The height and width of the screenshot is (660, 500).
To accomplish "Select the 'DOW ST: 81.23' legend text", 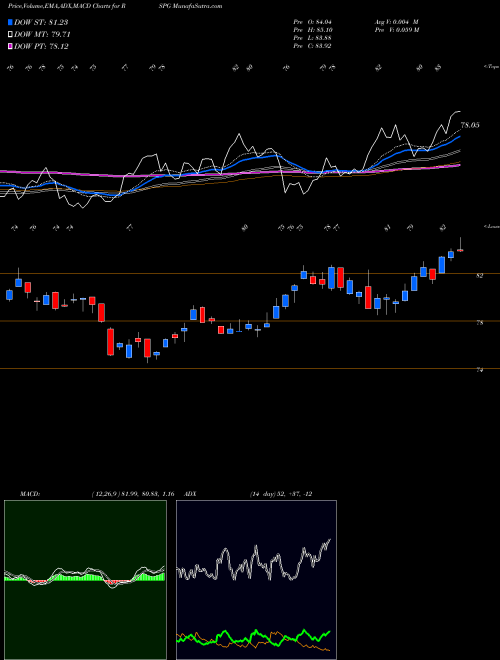I will tap(41, 22).
